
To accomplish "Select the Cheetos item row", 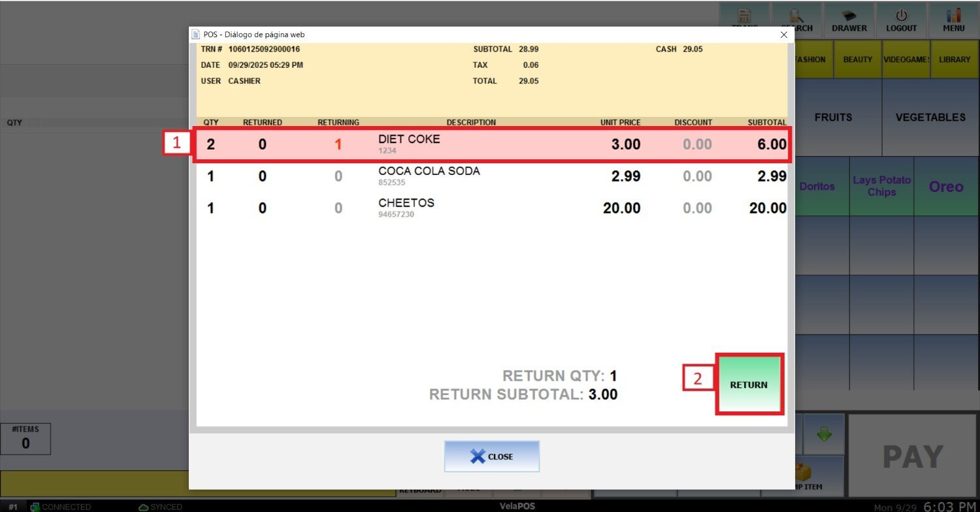I will 490,208.
